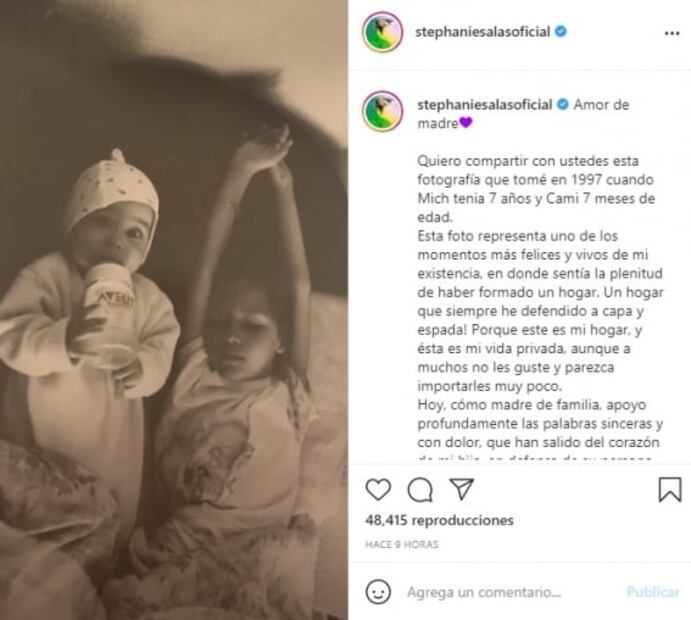Open emoji picker smiley icon

pos(378,591)
